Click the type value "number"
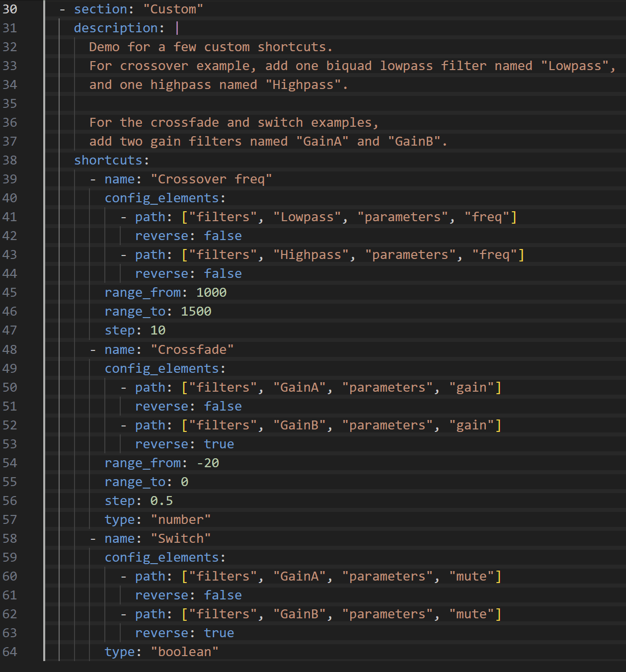The width and height of the screenshot is (626, 672). click(180, 520)
